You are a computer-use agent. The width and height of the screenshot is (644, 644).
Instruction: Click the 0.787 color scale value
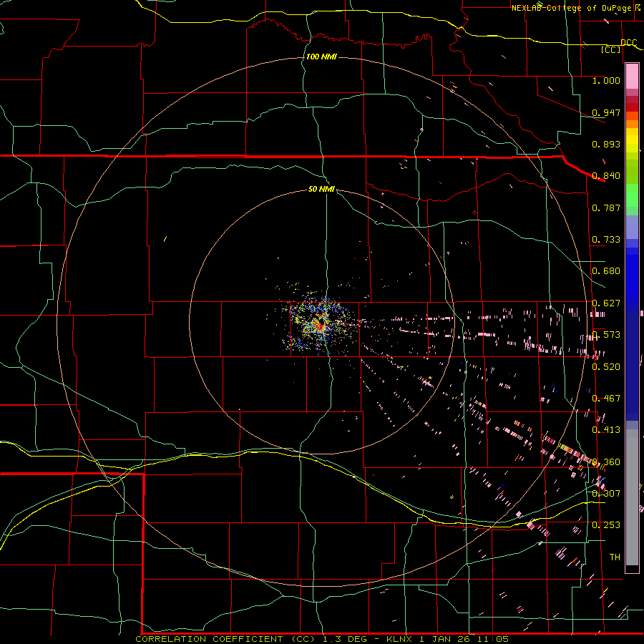coord(606,208)
